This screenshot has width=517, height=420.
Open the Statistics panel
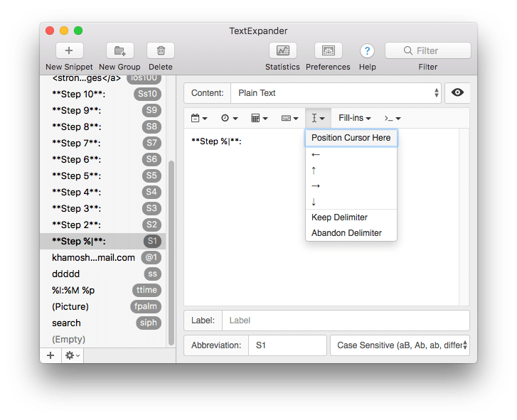click(x=282, y=50)
